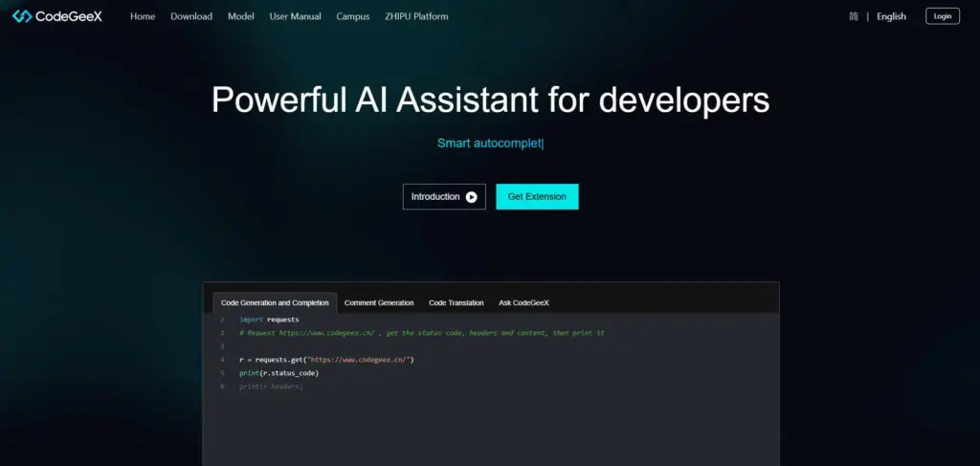The image size is (980, 466).
Task: Click the CodeGeeX logo
Action: [56, 16]
